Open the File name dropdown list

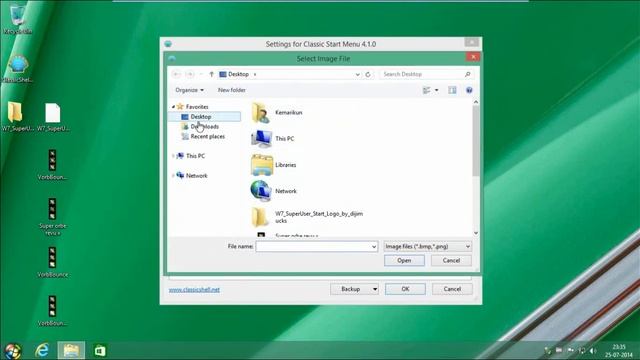click(x=373, y=247)
